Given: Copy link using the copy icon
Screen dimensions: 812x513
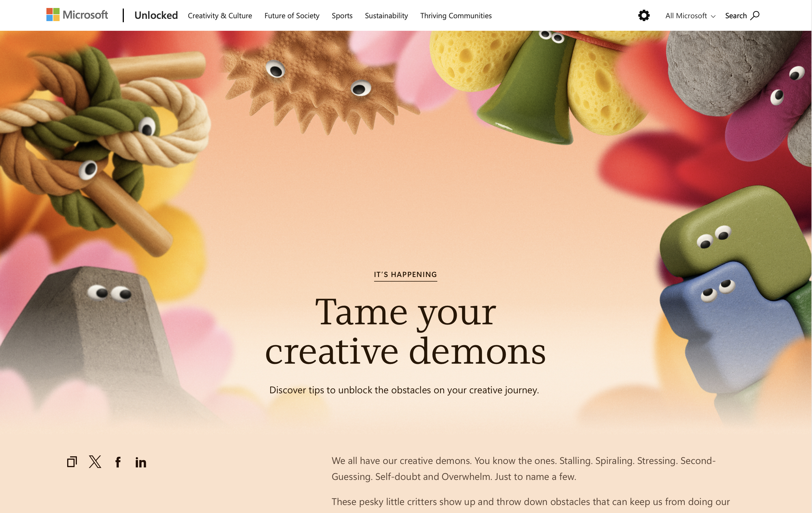Looking at the screenshot, I should [x=72, y=462].
